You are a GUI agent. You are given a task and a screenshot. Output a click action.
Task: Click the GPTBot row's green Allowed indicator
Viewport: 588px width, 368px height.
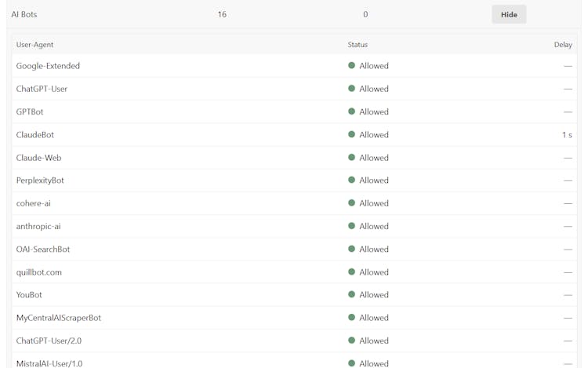pos(351,111)
